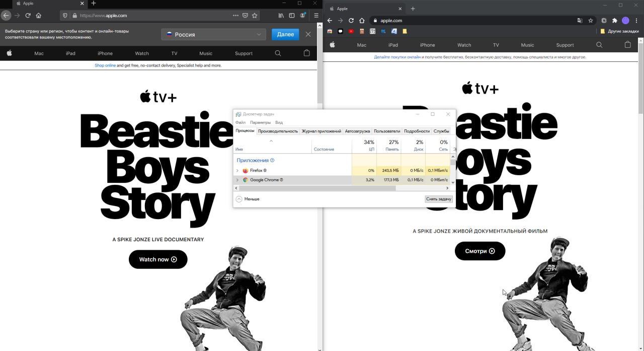Viewport: 644px width, 351px height.
Task: Close the Apple tab in Firefox
Action: (82, 3)
